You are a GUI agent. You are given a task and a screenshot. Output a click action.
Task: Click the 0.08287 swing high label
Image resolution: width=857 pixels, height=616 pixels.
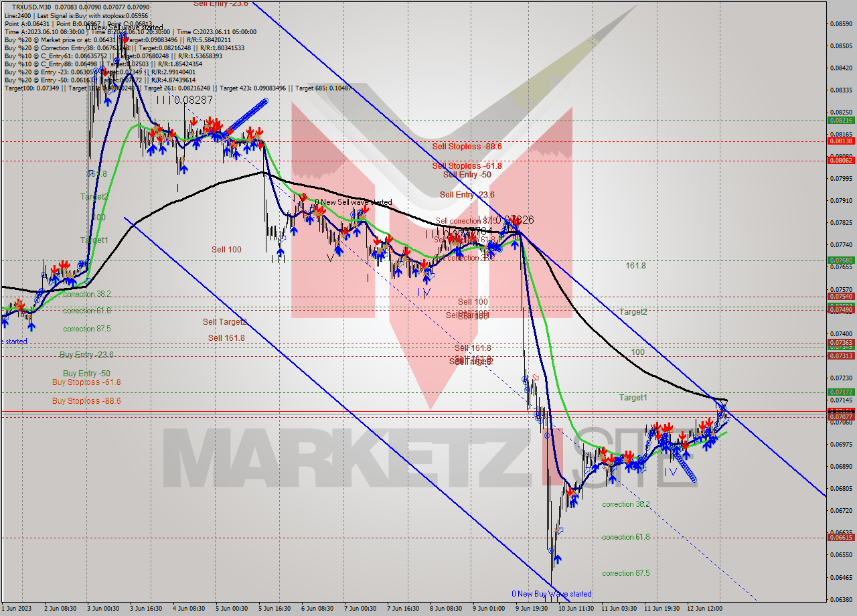coord(193,100)
